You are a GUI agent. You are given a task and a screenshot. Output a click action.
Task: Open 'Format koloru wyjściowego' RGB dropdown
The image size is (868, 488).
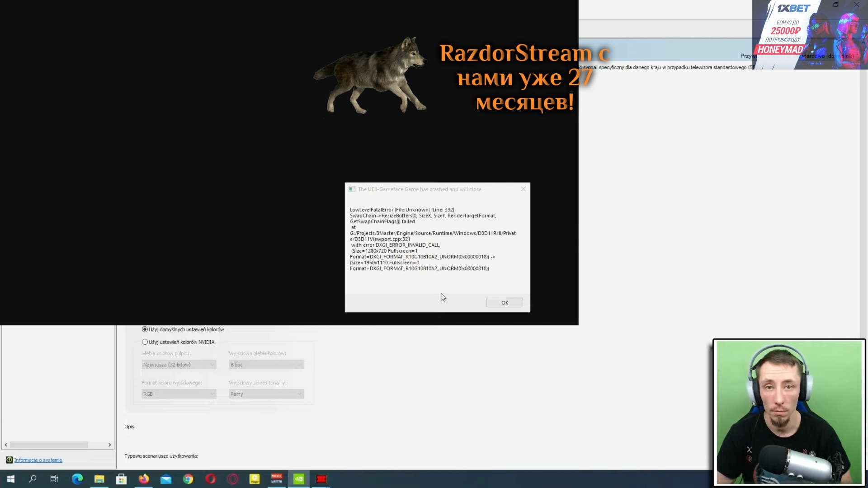179,394
